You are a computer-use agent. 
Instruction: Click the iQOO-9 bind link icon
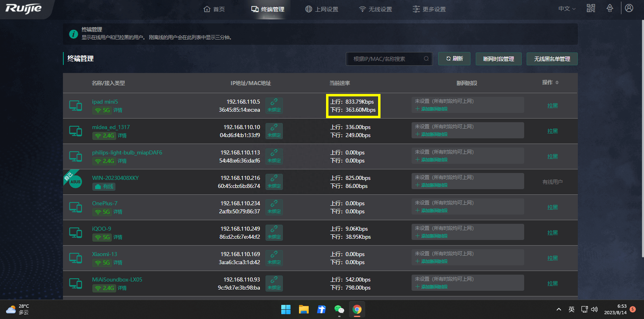(x=274, y=232)
